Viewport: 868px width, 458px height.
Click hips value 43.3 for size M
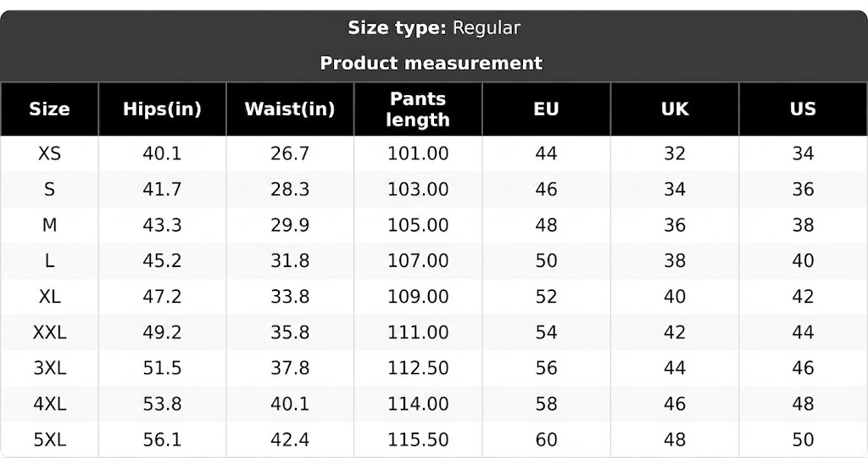(162, 226)
